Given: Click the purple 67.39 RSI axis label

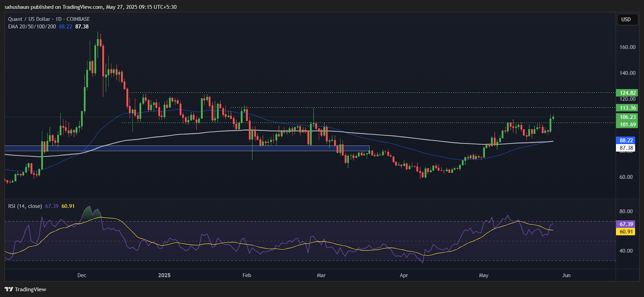Looking at the screenshot, I should tap(626, 224).
